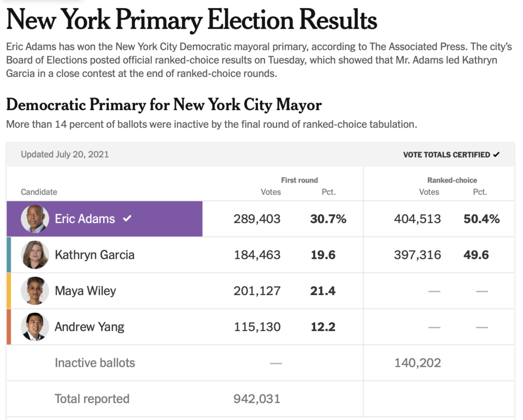The width and height of the screenshot is (523, 420).
Task: Click the orange color bar beside Andrew Yang
Action: click(x=9, y=327)
